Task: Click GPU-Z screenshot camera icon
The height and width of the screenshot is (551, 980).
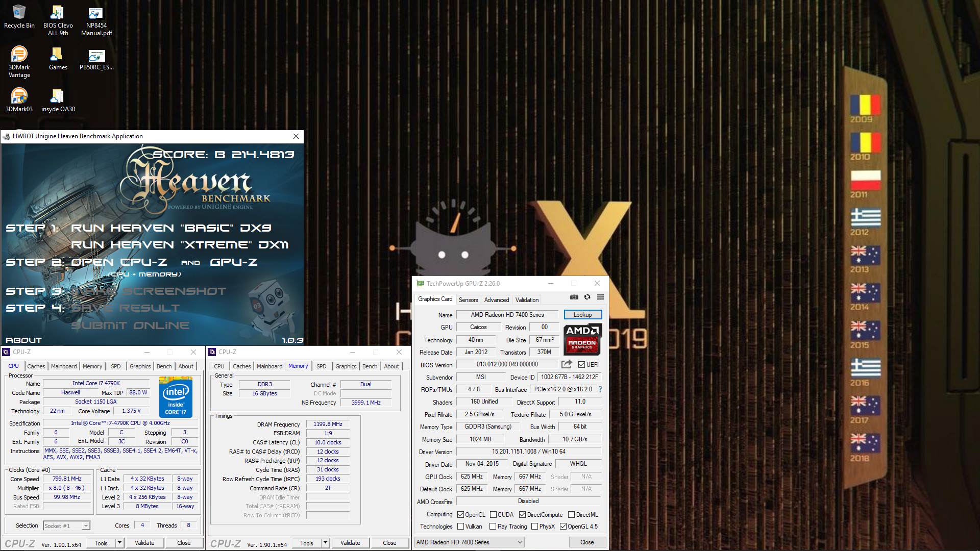Action: [574, 297]
